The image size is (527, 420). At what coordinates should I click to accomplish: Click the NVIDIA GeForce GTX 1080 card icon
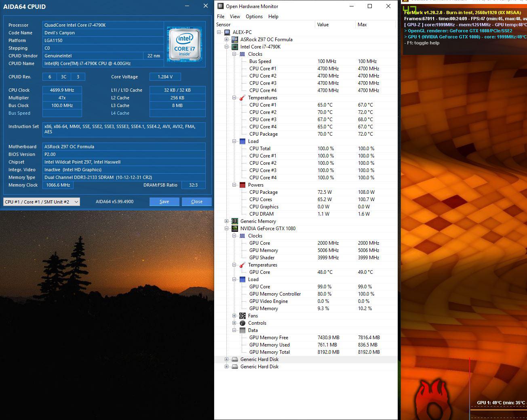click(234, 229)
